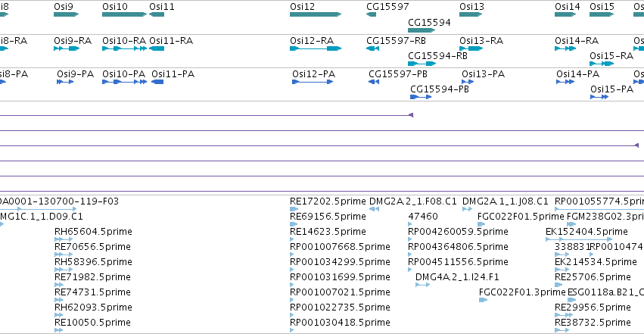This screenshot has width=644, height=334.
Task: Click the DMG4A.2_1.I24.F1 feature label
Action: (457, 277)
